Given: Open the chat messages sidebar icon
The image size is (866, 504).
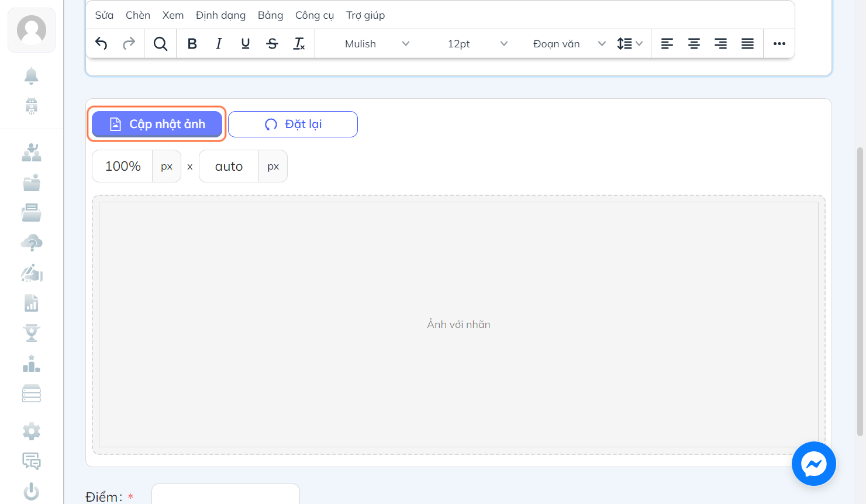Looking at the screenshot, I should tap(32, 461).
